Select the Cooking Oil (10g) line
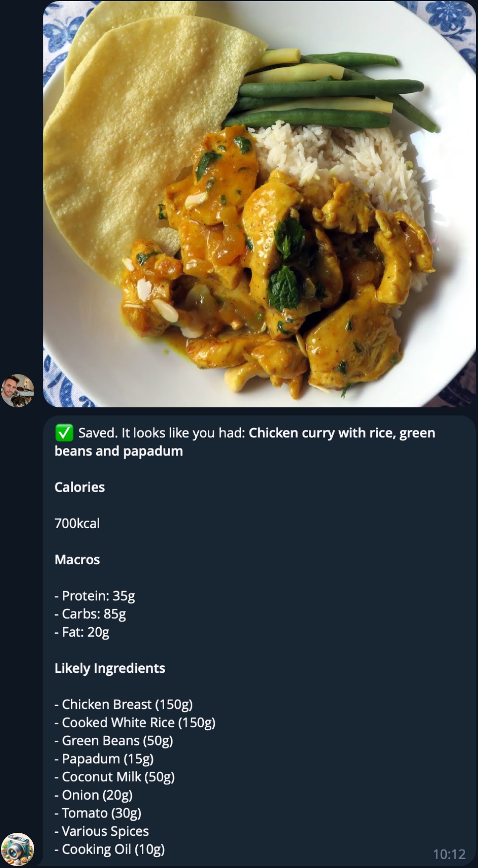 click(110, 849)
